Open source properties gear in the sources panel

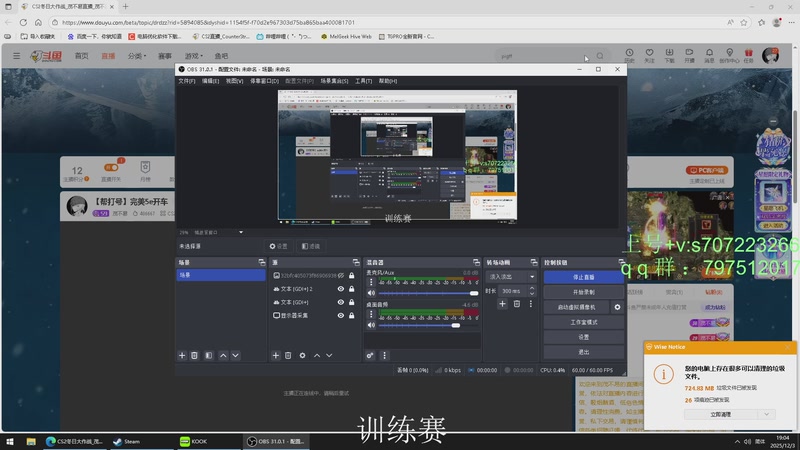pos(302,356)
